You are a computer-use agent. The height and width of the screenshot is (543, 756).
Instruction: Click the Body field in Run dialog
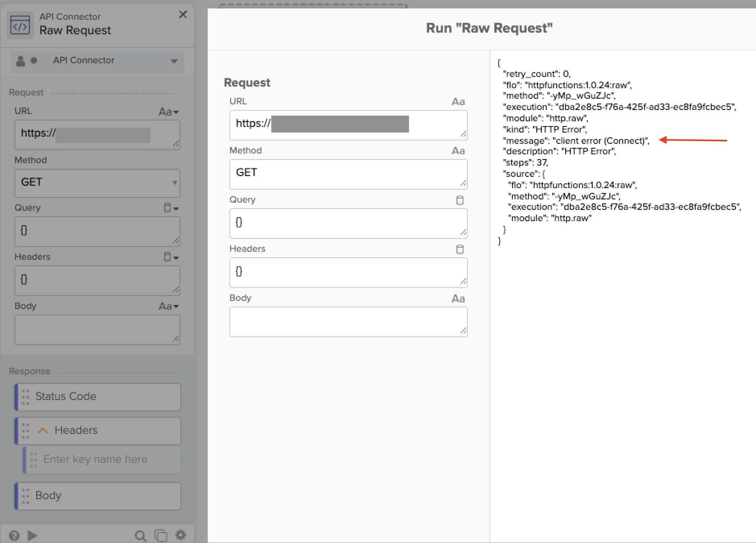(348, 322)
